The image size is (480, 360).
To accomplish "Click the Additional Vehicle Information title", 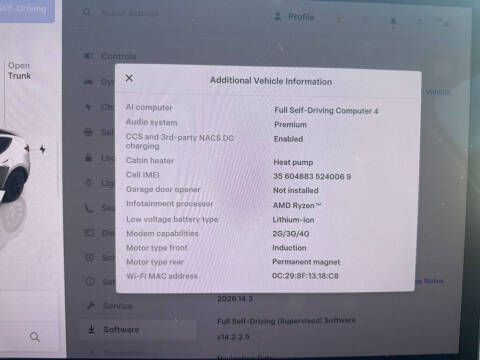I will 271,81.
